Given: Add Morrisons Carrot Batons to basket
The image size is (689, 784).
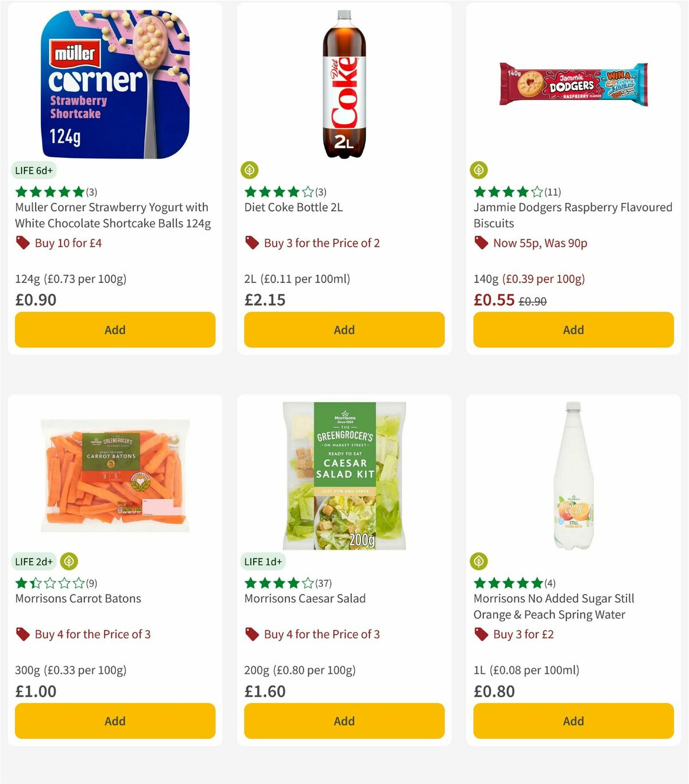Looking at the screenshot, I should pyautogui.click(x=115, y=721).
